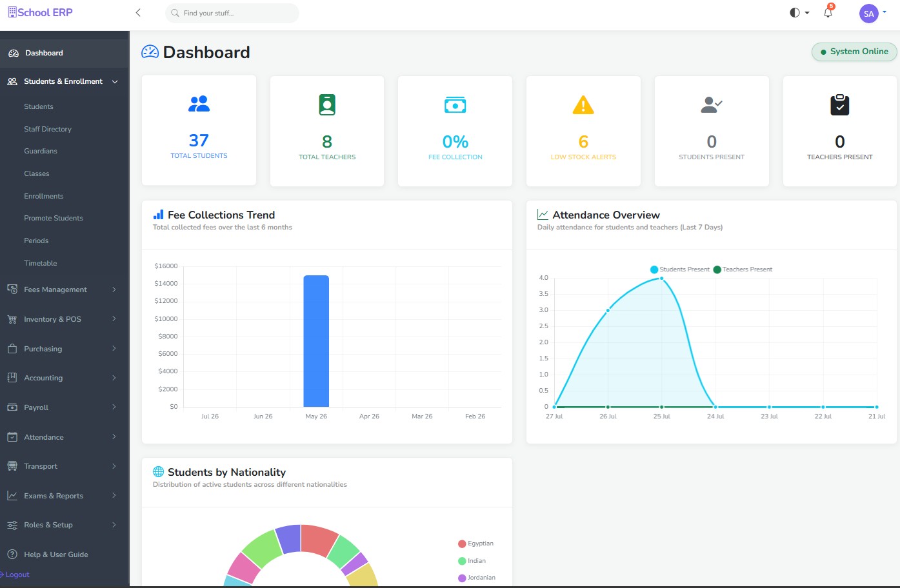This screenshot has height=588, width=900.
Task: Collapse the Students & Enrollment section chevron
Action: [115, 82]
